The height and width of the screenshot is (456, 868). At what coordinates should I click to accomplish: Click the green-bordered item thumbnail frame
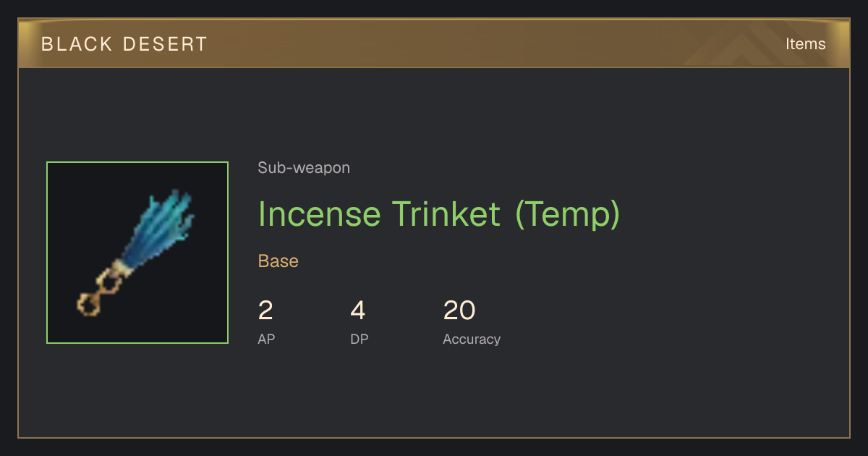(x=137, y=253)
